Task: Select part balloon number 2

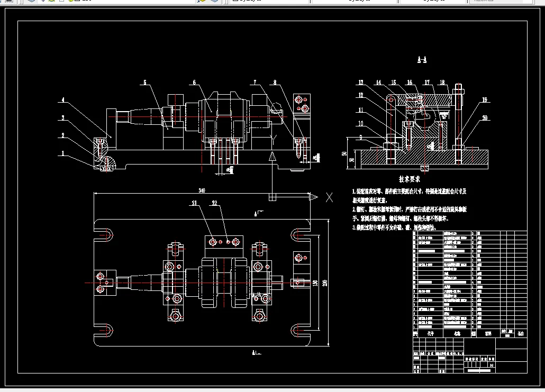Action: coord(62,135)
